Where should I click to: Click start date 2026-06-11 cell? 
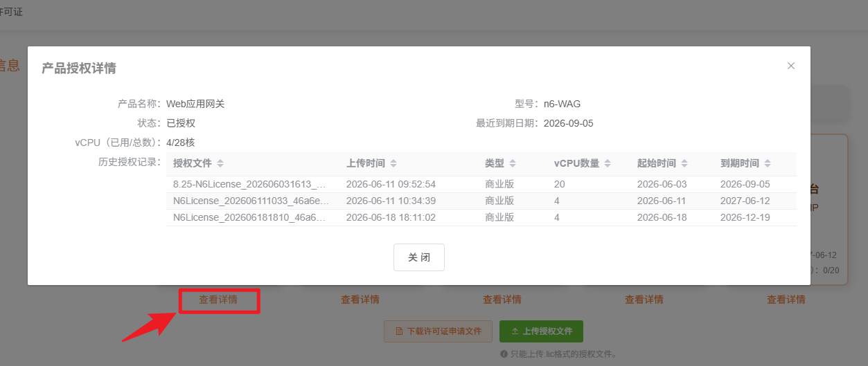662,201
